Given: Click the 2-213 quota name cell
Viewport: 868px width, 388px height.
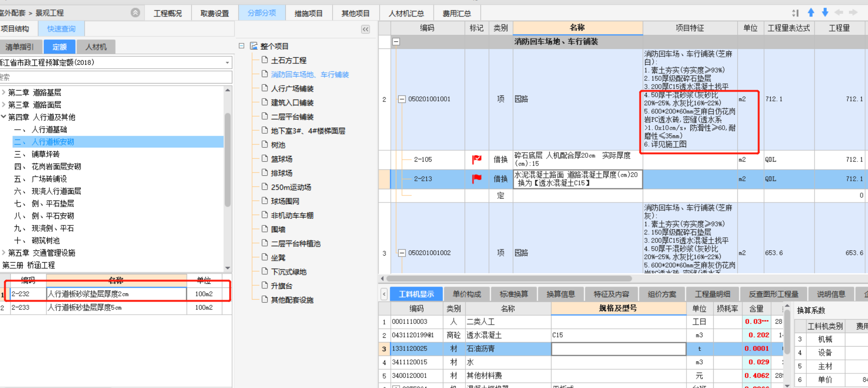Looking at the screenshot, I should (x=577, y=179).
